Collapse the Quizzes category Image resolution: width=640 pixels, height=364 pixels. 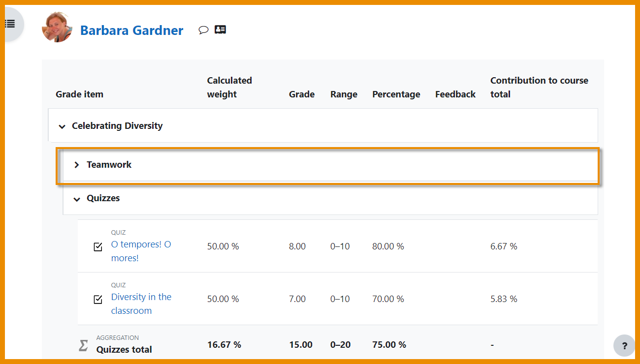77,199
